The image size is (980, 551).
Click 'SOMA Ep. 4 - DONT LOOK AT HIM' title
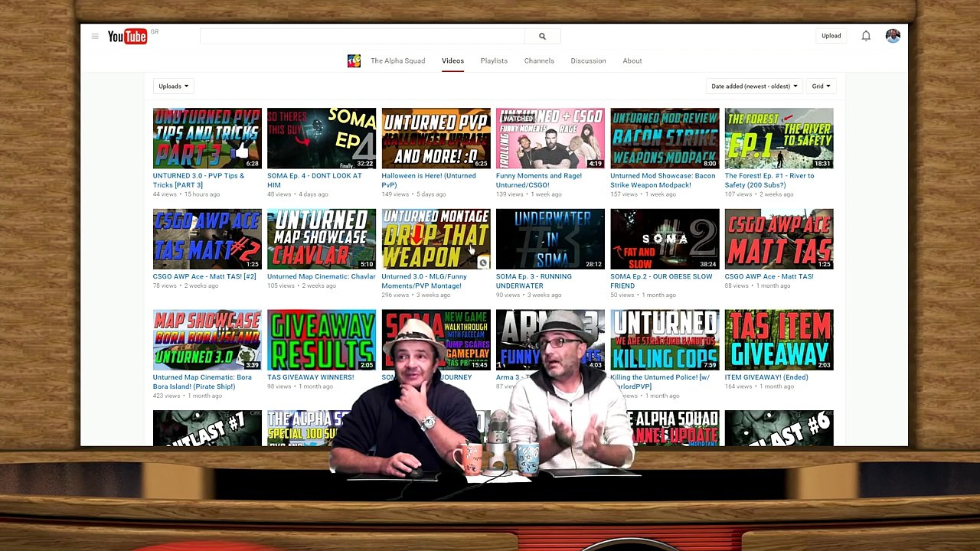coord(314,181)
